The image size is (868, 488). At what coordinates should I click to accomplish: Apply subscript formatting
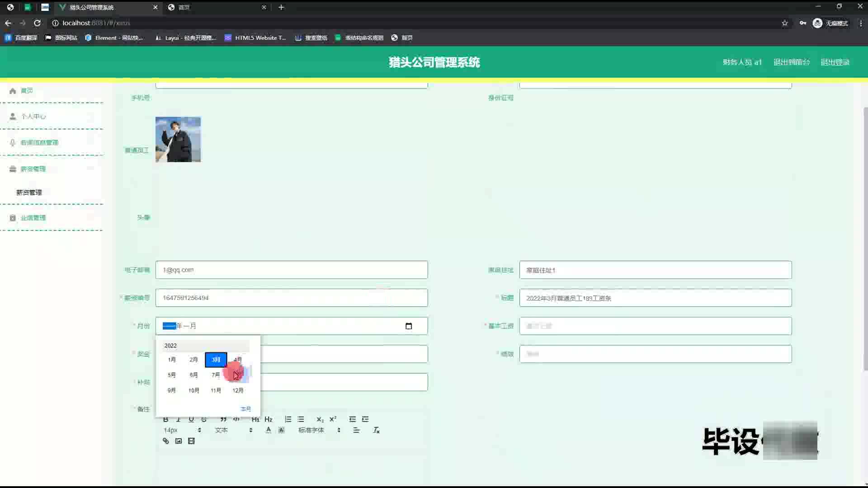[320, 419]
